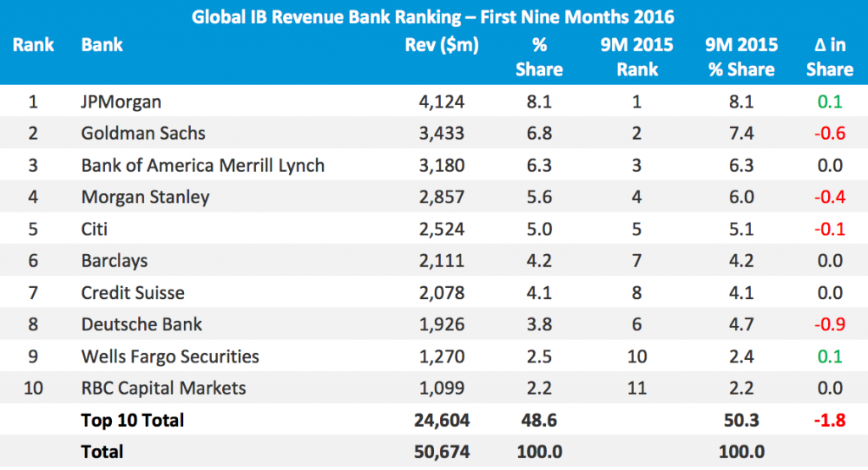
Task: Click Top 10 share value 48.6
Action: (539, 420)
